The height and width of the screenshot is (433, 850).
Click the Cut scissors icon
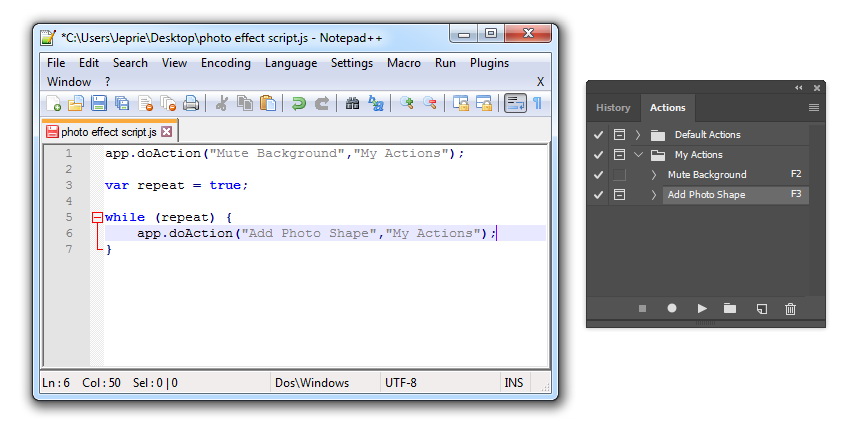coord(221,103)
